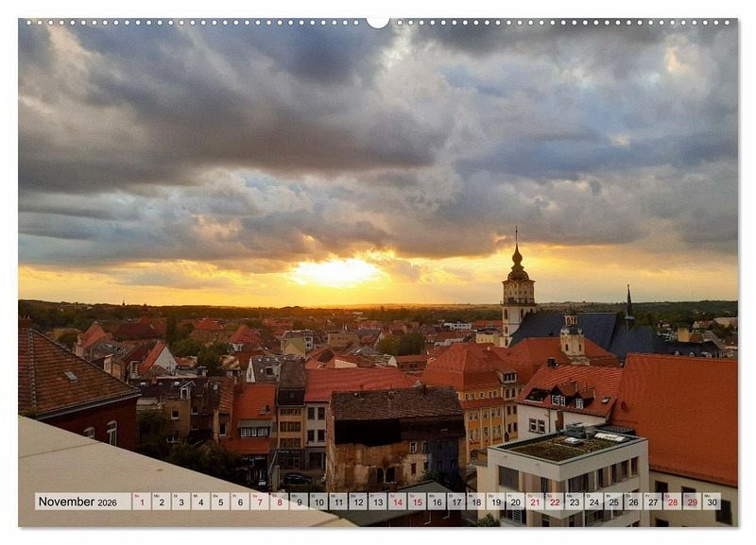Click the red date 15 cell
The width and height of the screenshot is (756, 545).
(x=417, y=502)
